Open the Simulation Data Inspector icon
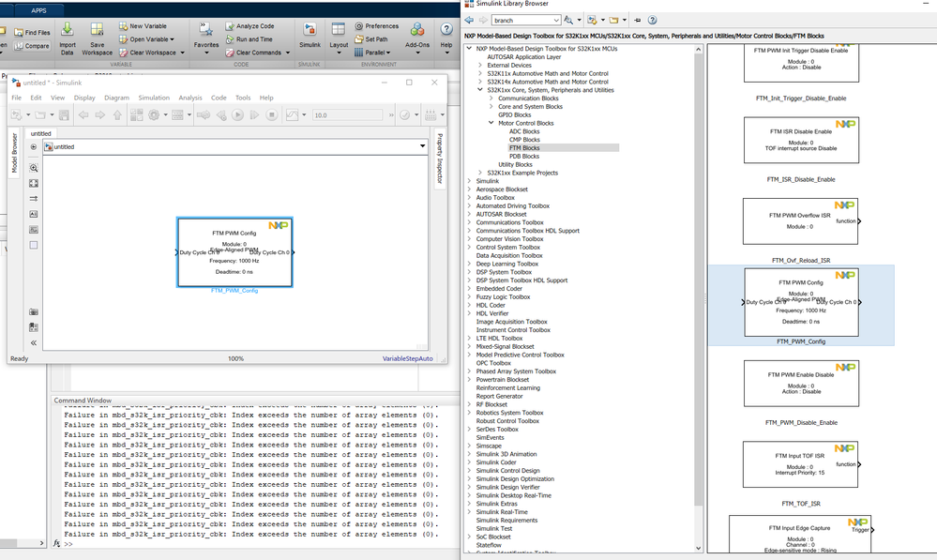Screen dimensions: 937x560 coord(292,114)
